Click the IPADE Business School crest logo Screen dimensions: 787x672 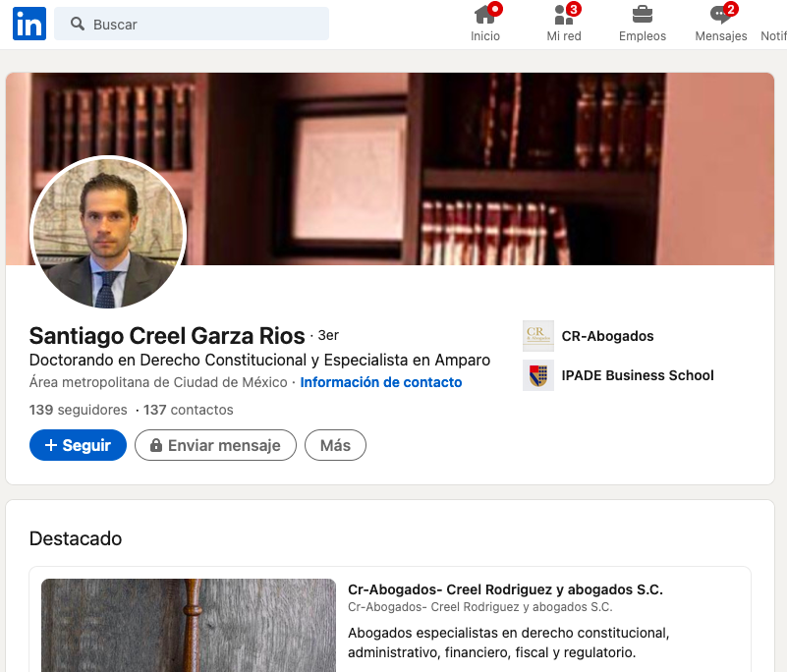coord(538,375)
